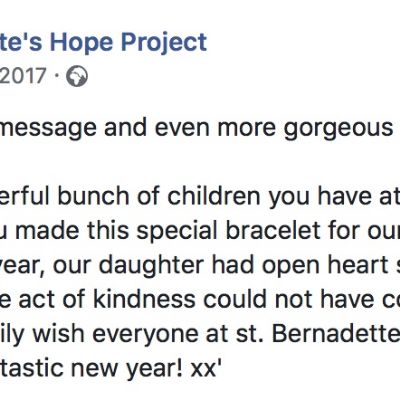Viewport: 400px width, 400px height.
Task: Click the word "daughter" in the post
Action: point(151,266)
